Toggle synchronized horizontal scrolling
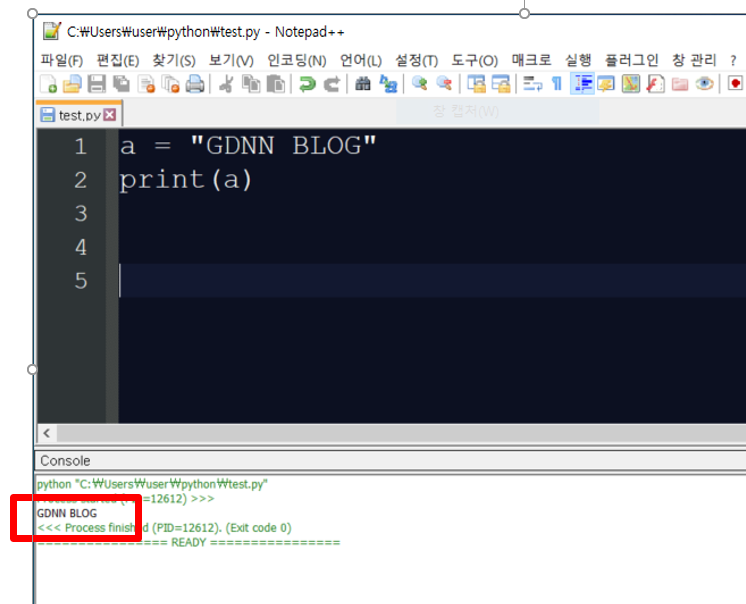Screen dimensions: 746x604 click(x=501, y=84)
